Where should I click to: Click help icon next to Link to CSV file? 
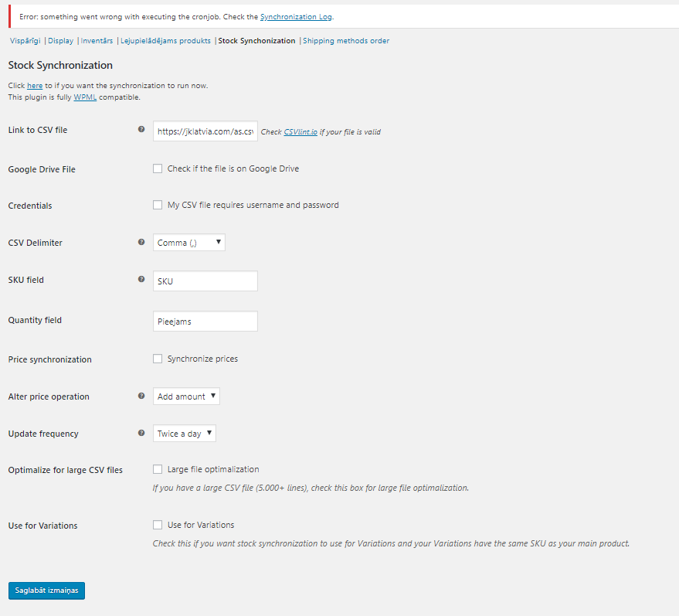(141, 129)
